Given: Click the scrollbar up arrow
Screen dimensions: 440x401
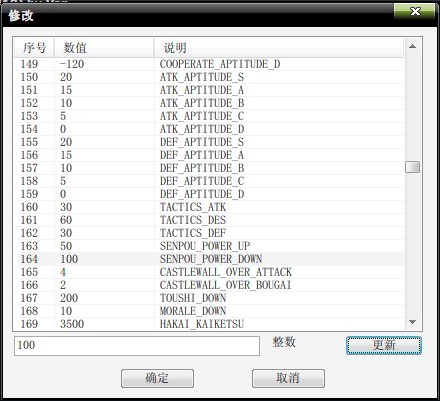Looking at the screenshot, I should [412, 46].
